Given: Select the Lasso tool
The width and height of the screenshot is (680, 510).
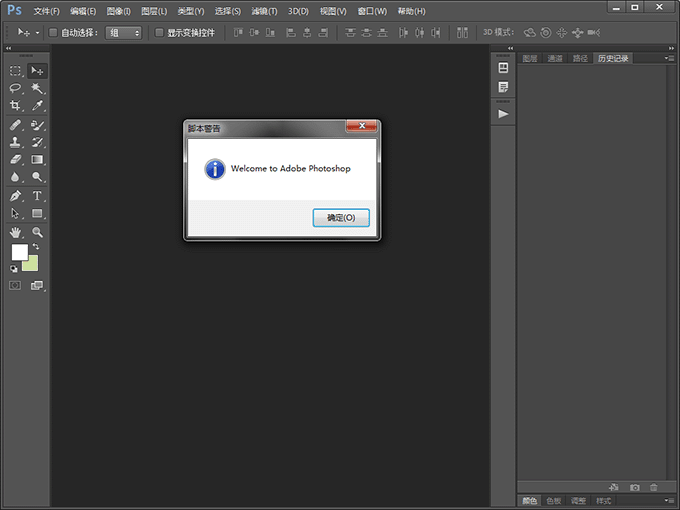Looking at the screenshot, I should coord(15,88).
